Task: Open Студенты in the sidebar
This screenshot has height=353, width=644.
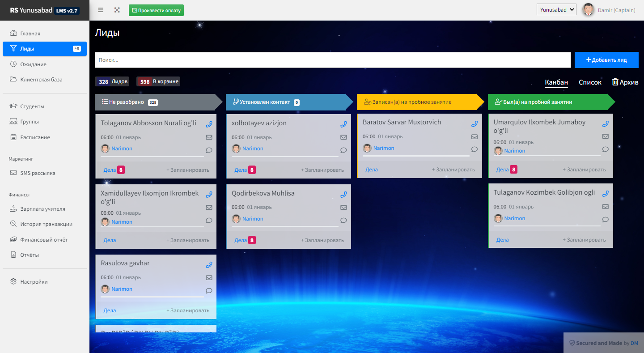Action: tap(32, 106)
